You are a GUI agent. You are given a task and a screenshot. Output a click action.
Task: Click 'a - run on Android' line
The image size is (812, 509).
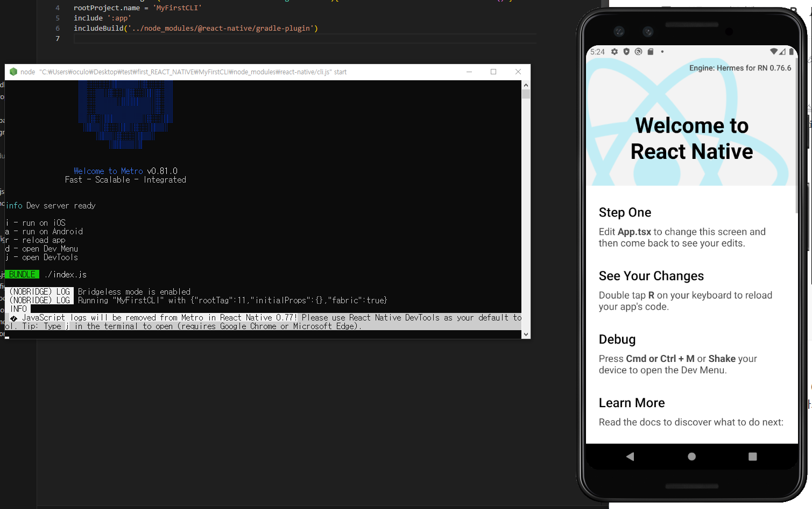click(44, 232)
